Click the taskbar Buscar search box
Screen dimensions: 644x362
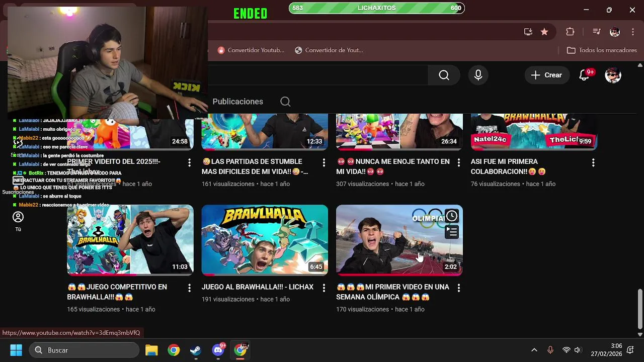point(85,350)
